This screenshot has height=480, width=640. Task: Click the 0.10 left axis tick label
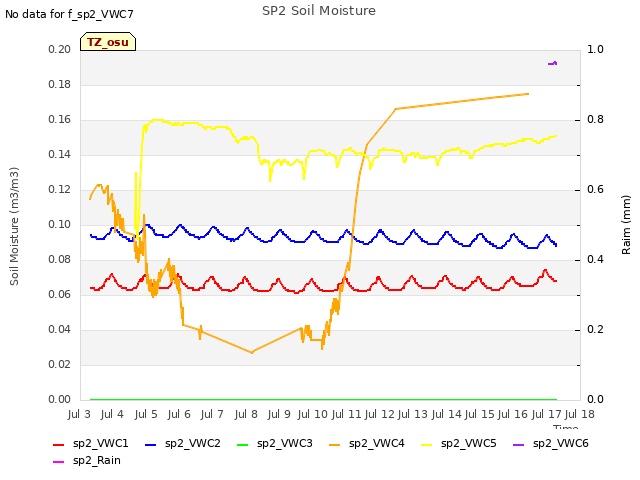pos(60,224)
